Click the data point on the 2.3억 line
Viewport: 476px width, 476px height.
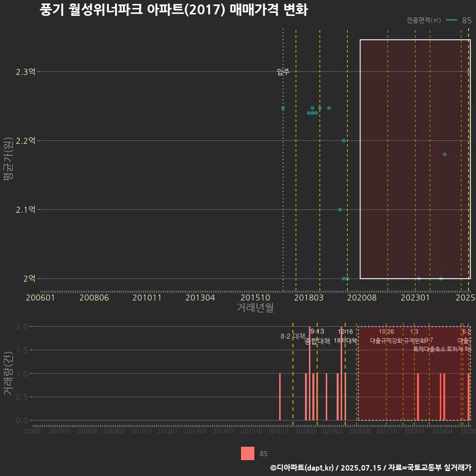(x=469, y=71)
